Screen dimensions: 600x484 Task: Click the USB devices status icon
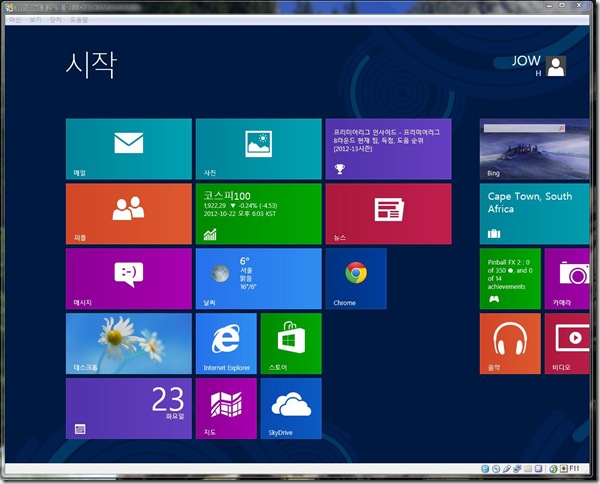pyautogui.click(x=507, y=469)
